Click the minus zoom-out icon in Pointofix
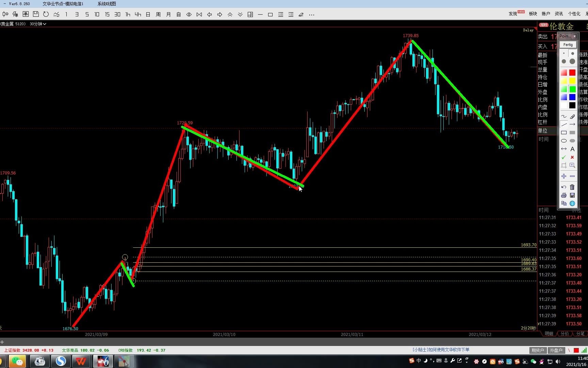Viewport: 588px width, 368px height. click(572, 176)
